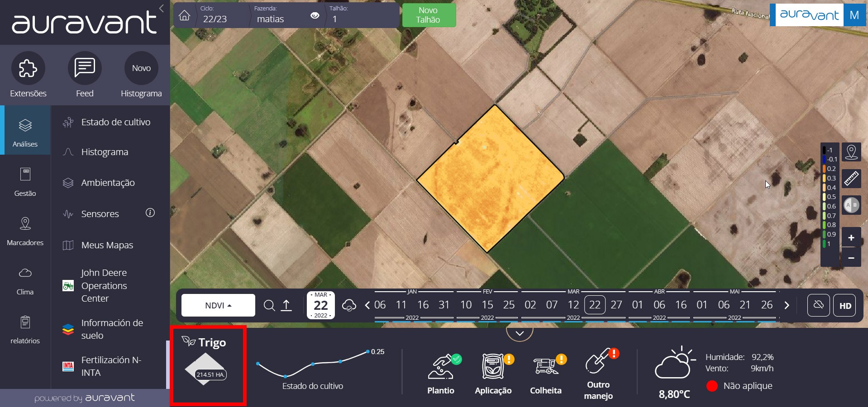Toggle the cloud filter button
The height and width of the screenshot is (407, 868).
[819, 305]
